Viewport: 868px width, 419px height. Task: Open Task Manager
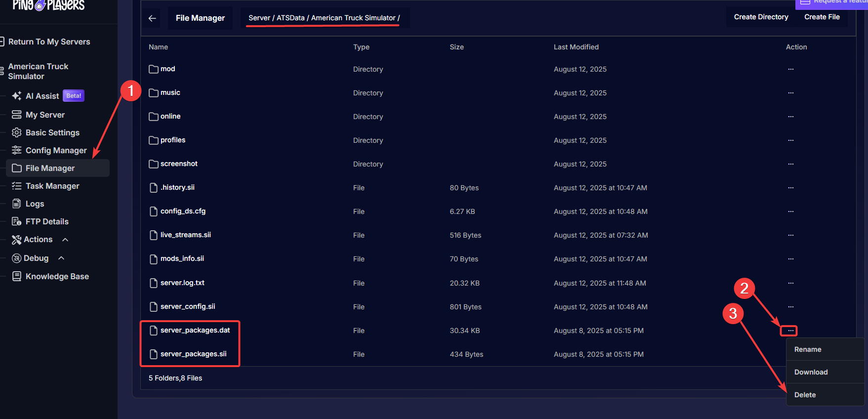click(x=52, y=186)
